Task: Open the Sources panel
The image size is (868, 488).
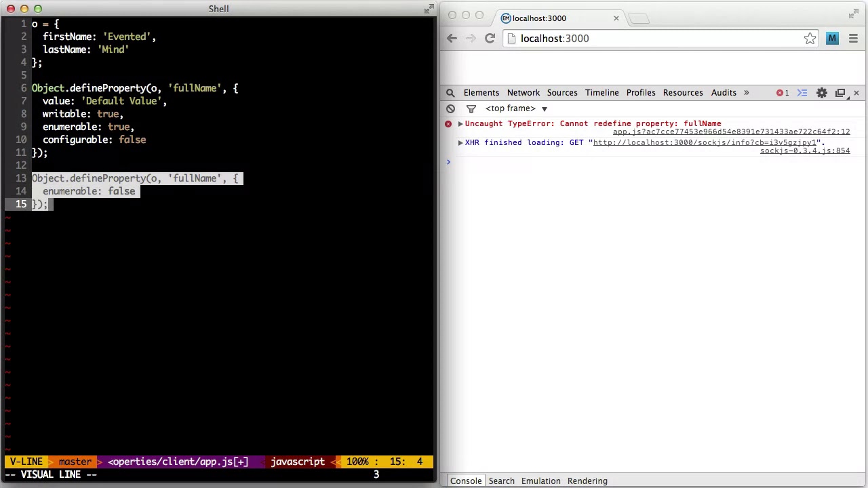Action: click(x=562, y=93)
